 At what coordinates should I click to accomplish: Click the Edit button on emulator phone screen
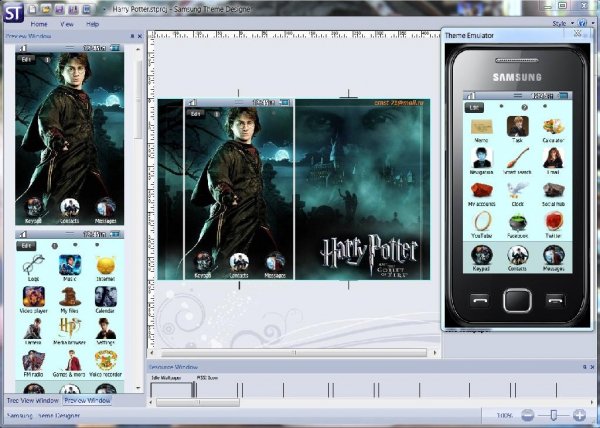474,107
